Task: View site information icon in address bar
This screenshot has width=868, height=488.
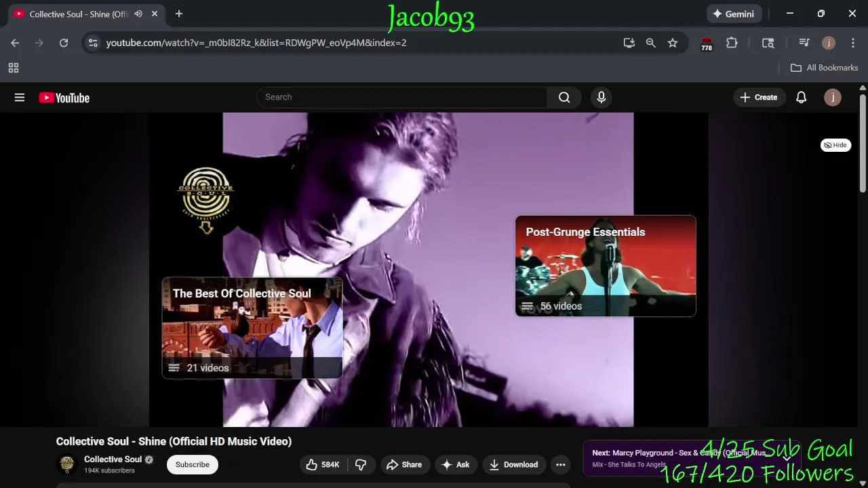Action: (93, 43)
